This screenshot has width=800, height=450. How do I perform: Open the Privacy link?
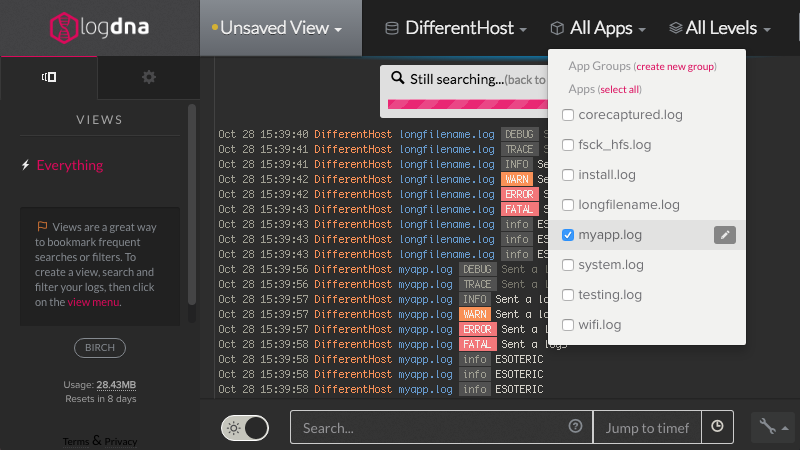(x=121, y=441)
